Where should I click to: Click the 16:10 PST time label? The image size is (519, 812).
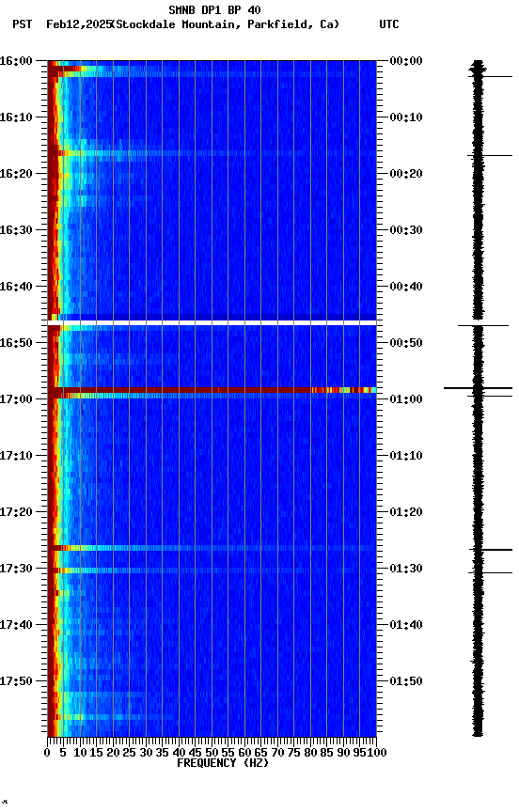coord(16,117)
